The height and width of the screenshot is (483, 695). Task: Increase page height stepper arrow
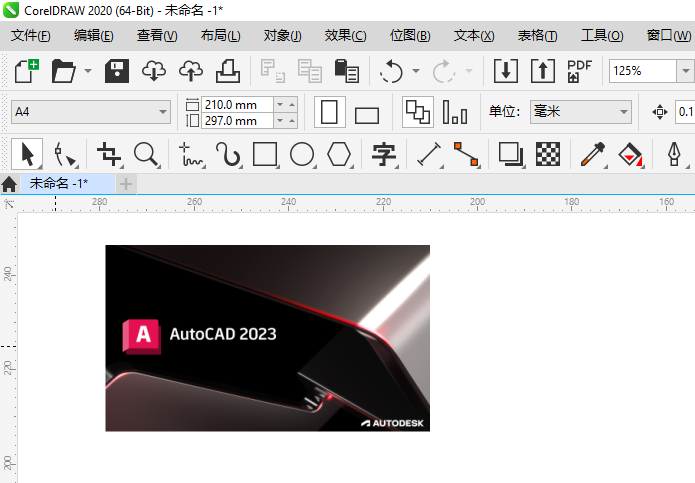[292, 121]
